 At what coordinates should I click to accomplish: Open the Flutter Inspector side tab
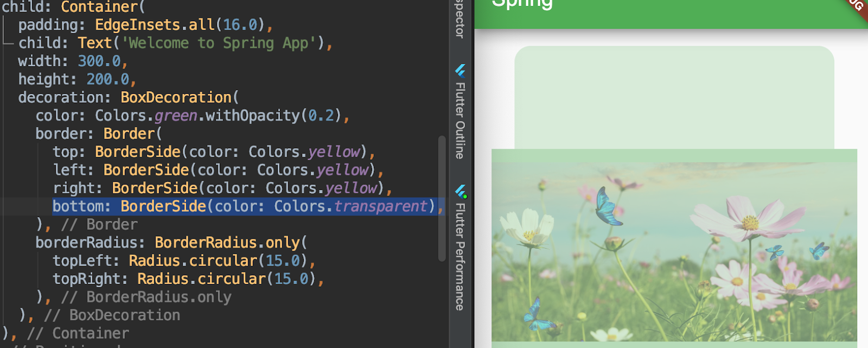tap(460, 20)
